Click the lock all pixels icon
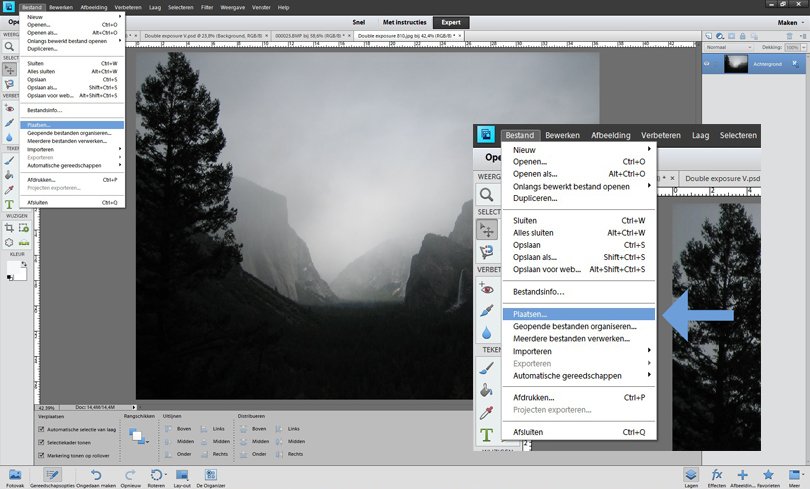This screenshot has height=489, width=810. pyautogui.click(x=743, y=36)
